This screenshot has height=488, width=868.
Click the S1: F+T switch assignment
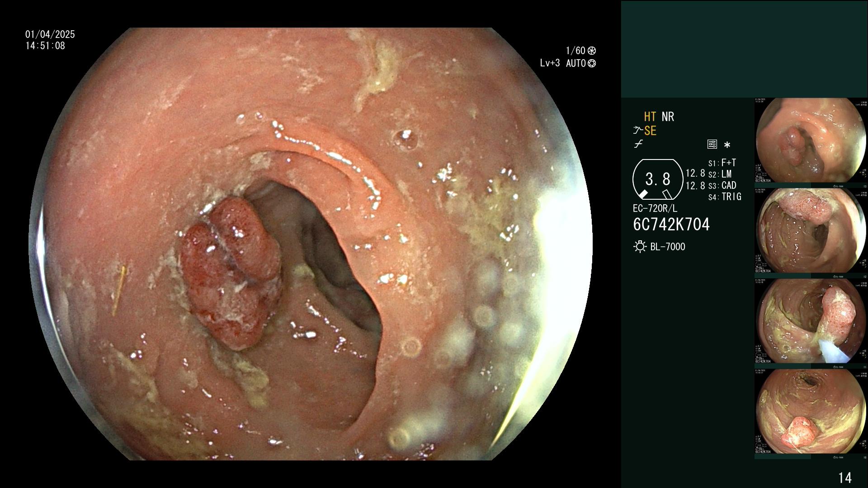pyautogui.click(x=722, y=163)
